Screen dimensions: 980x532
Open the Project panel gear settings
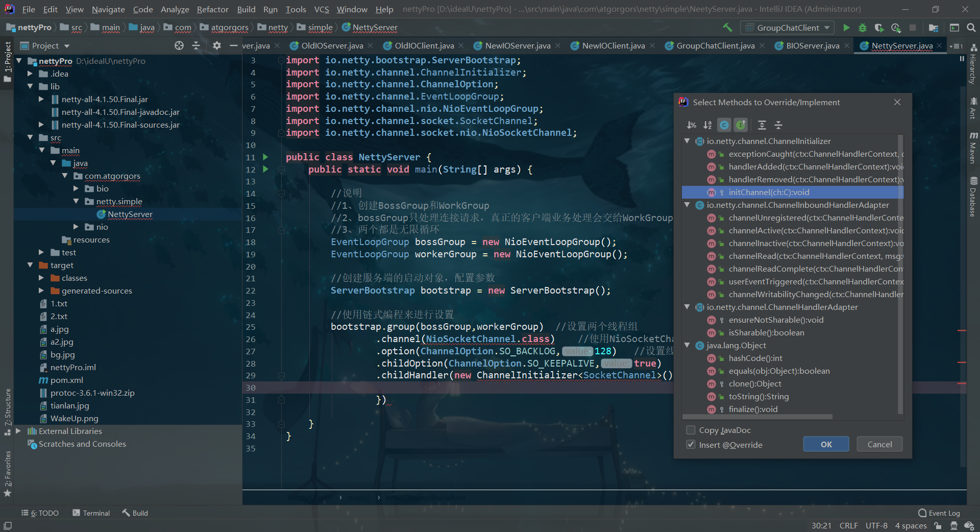[217, 45]
